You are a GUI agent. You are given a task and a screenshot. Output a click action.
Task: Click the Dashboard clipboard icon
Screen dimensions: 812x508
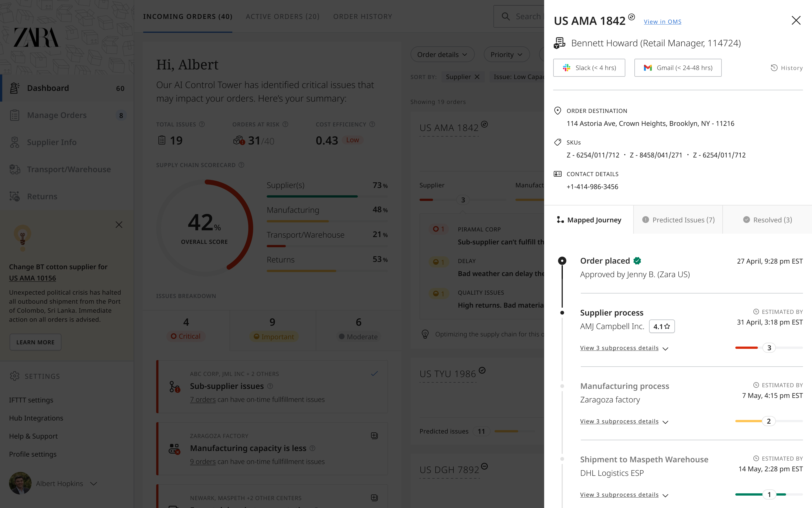point(14,88)
